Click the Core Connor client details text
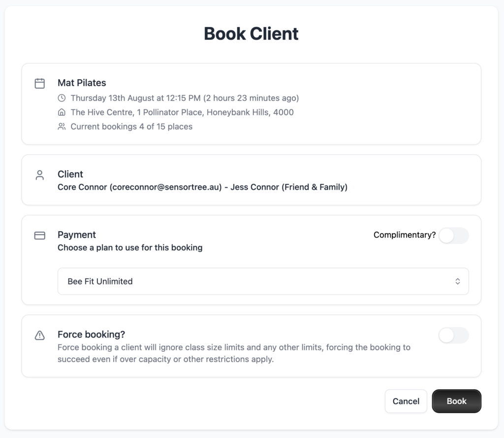504x438 pixels. (x=202, y=187)
